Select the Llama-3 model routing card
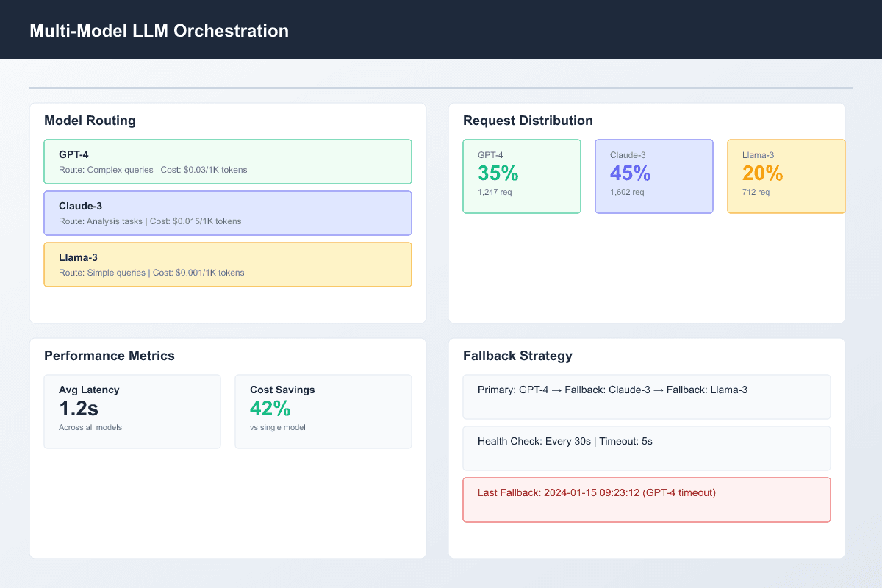Screen dimensions: 882x588 click(x=228, y=265)
